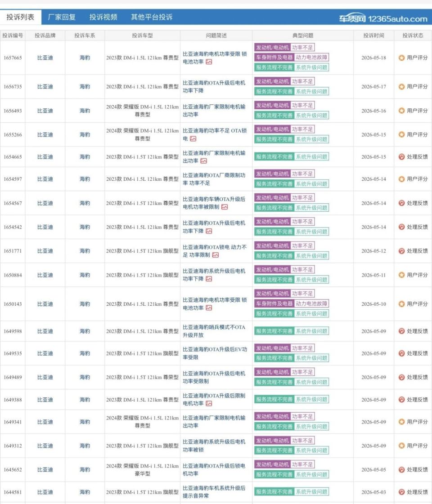
Task: Select complaint number 1654597
Action: tap(13, 179)
